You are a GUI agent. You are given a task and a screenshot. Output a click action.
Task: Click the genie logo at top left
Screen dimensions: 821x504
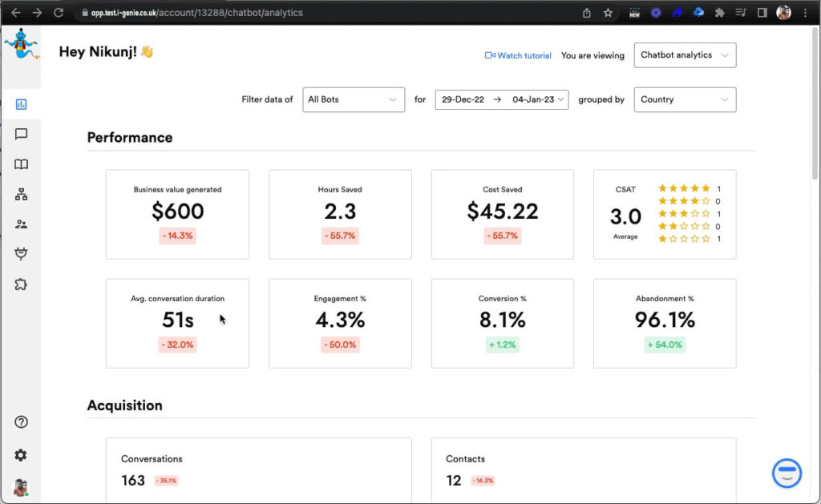[x=20, y=44]
